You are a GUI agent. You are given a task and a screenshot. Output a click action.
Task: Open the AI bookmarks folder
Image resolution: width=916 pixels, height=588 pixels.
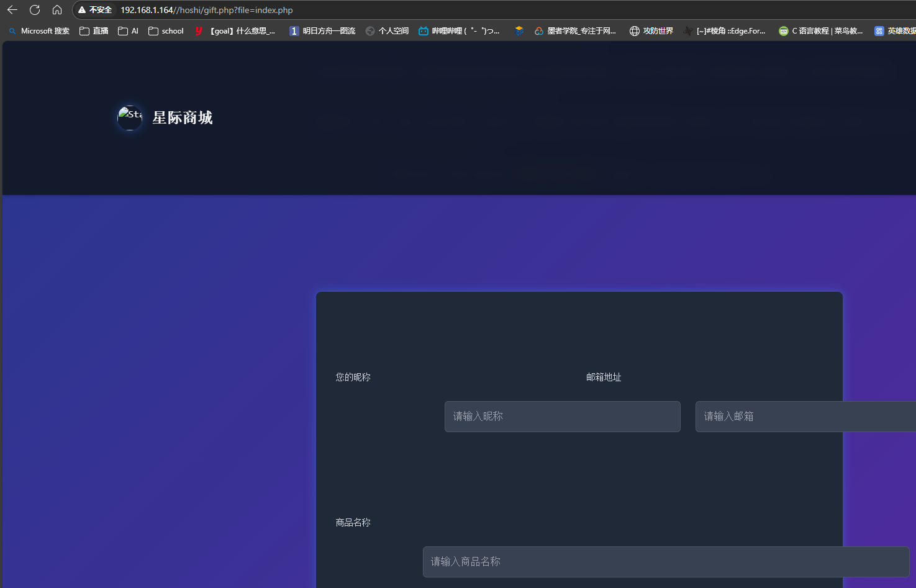coord(127,30)
